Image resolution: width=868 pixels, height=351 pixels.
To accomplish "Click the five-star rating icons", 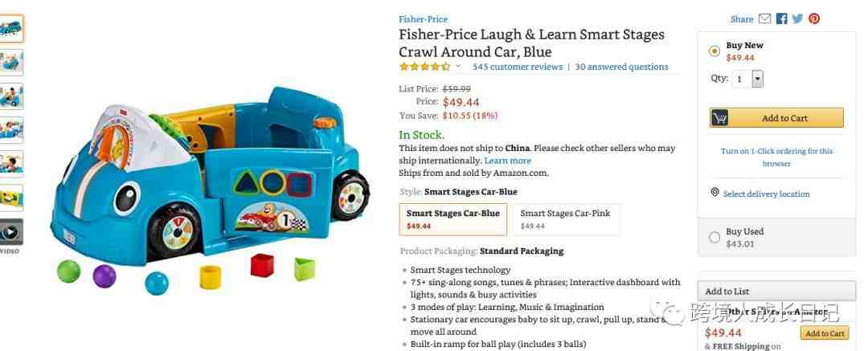I will (425, 67).
